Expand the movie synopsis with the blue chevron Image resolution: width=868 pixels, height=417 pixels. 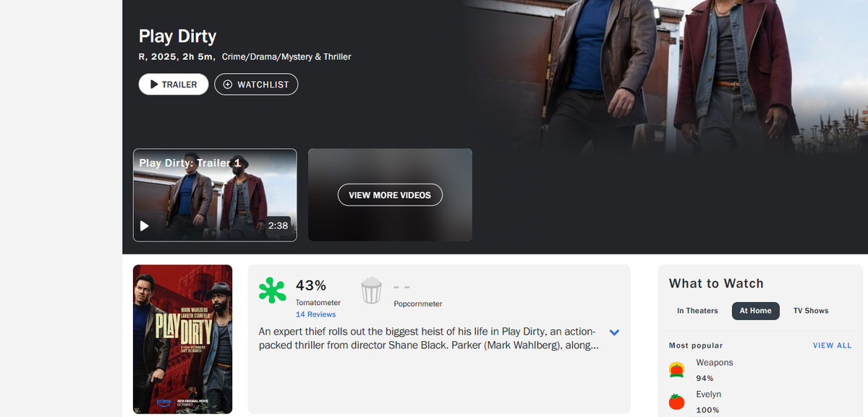pos(614,332)
